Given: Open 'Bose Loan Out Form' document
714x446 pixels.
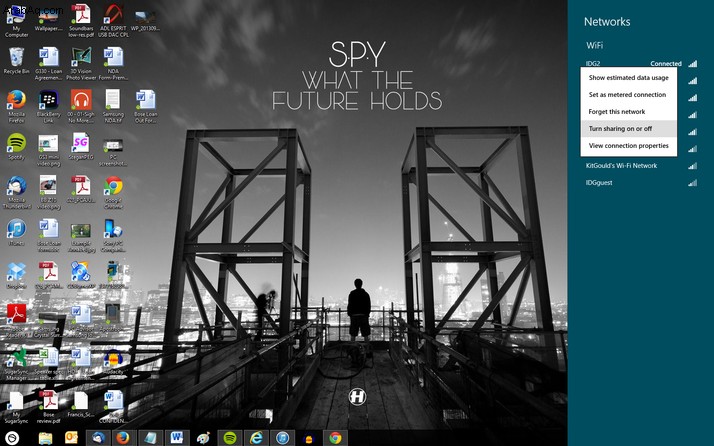Looking at the screenshot, I should [146, 107].
